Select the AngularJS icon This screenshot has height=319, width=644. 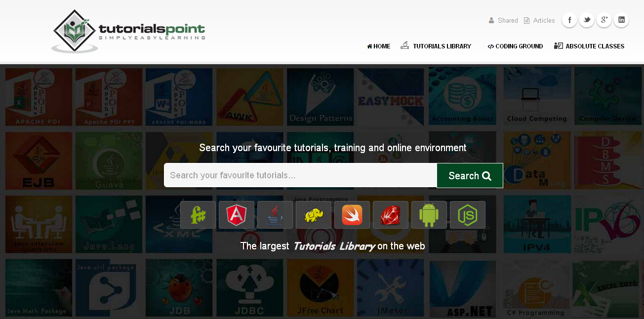tap(237, 215)
